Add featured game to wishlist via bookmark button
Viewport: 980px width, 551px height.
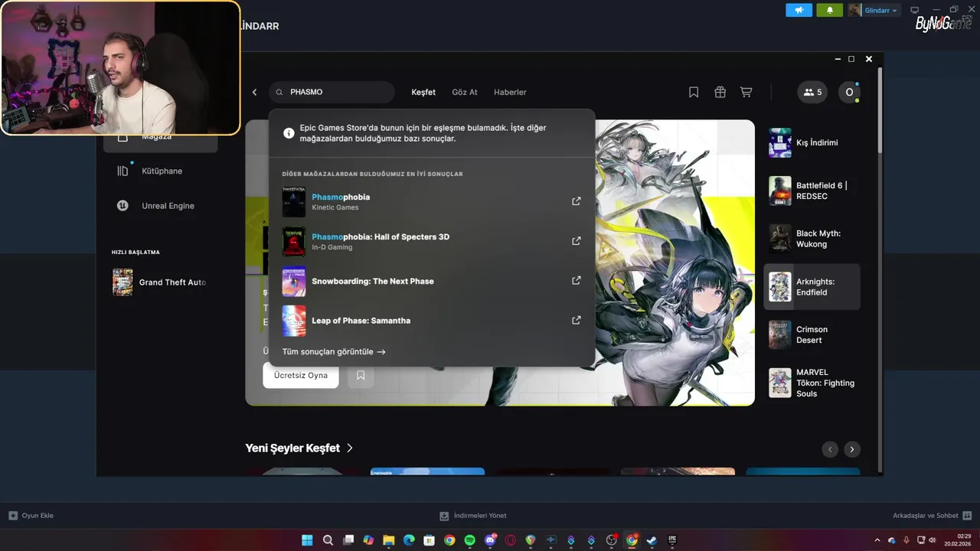(361, 375)
